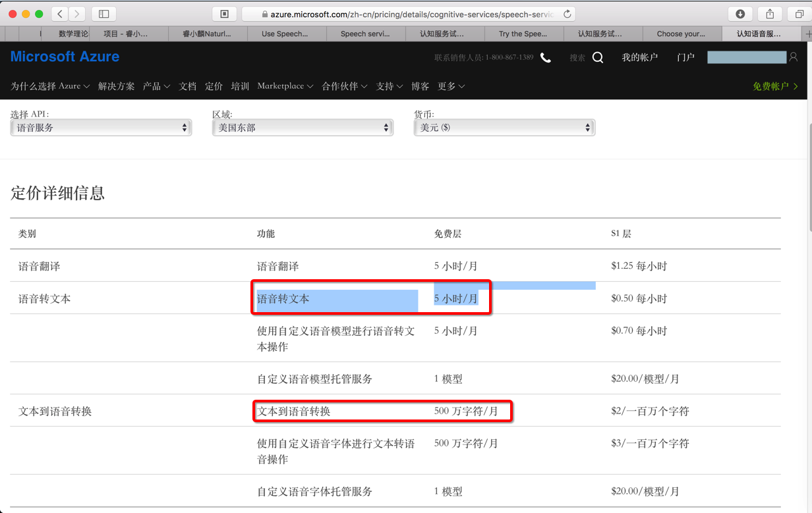Click 联系销售人员 phone number text
The width and height of the screenshot is (812, 513).
(484, 58)
